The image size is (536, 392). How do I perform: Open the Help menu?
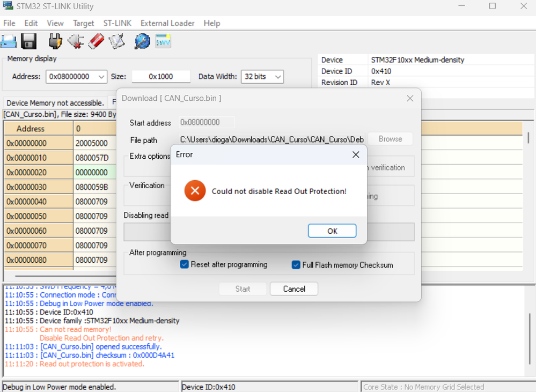click(212, 23)
